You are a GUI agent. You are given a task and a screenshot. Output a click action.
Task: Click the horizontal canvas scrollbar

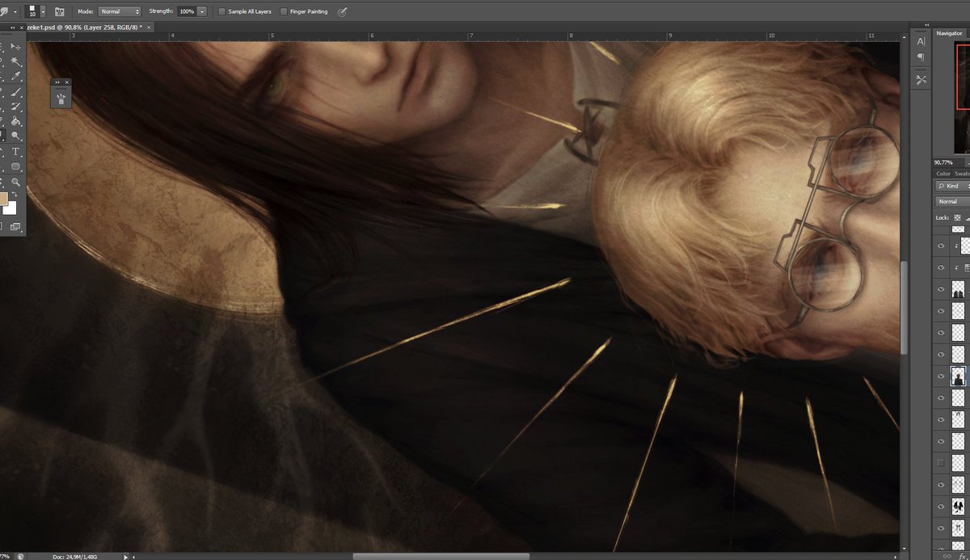pos(441,556)
